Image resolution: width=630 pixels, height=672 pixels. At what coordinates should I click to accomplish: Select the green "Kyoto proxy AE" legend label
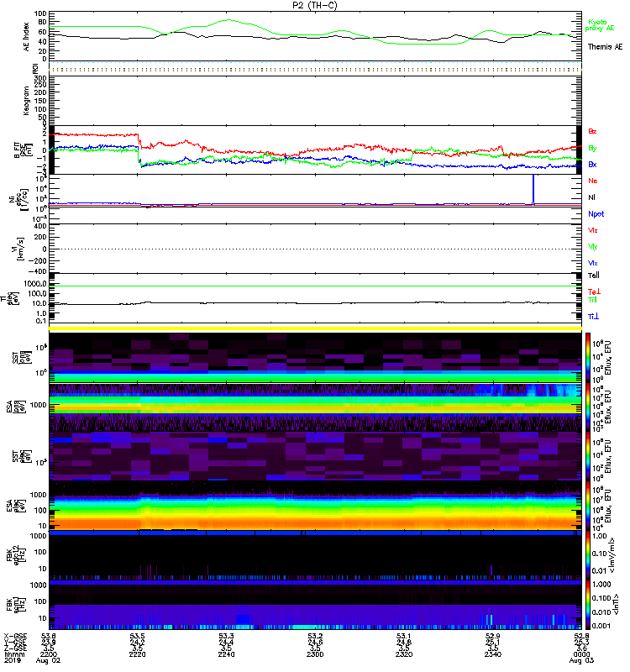[x=599, y=25]
